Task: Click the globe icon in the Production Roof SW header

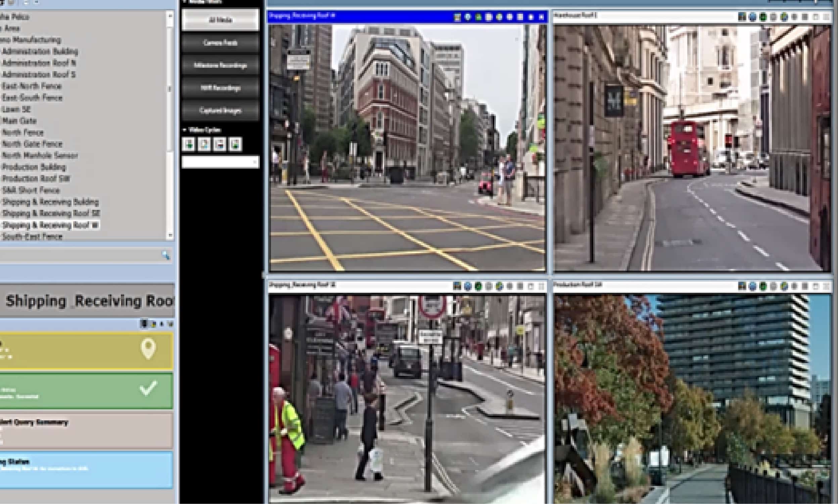Action: tap(784, 287)
